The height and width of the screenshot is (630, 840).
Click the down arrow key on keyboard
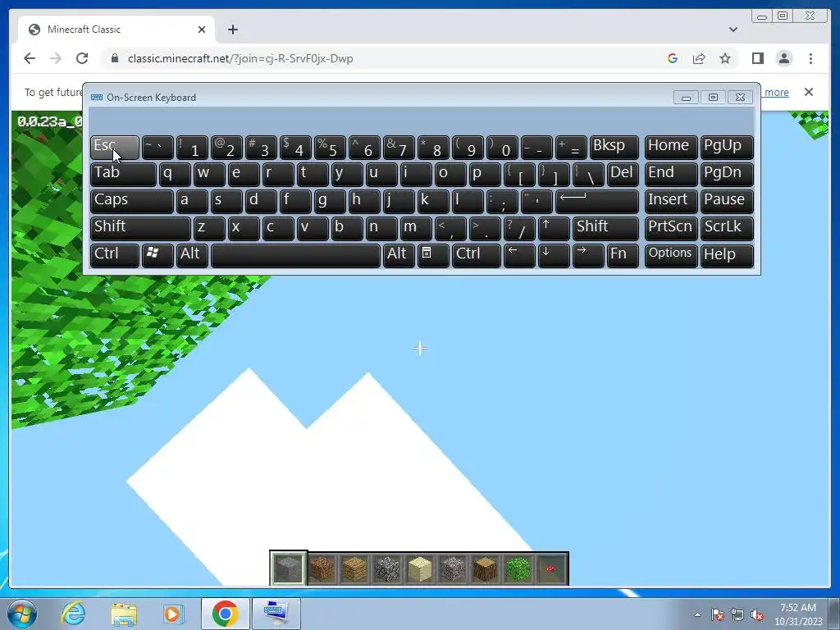(x=554, y=256)
